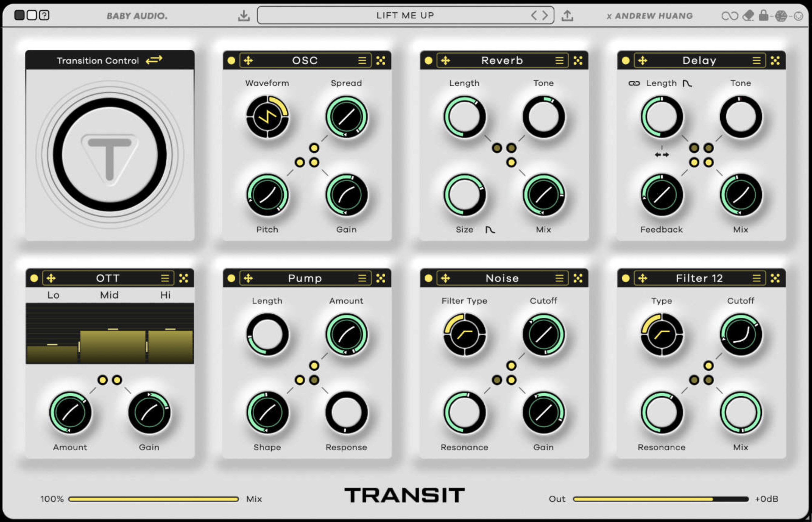This screenshot has height=522, width=812.
Task: Open the LIFT ME UP preset browser
Action: (405, 15)
